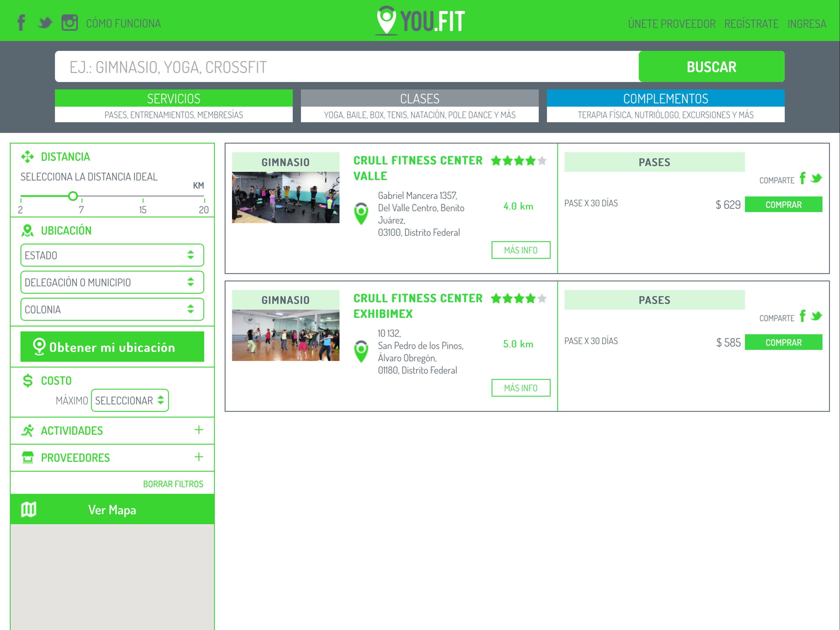Click the map icon beside Ver Mapa
The height and width of the screenshot is (630, 840).
coord(29,509)
